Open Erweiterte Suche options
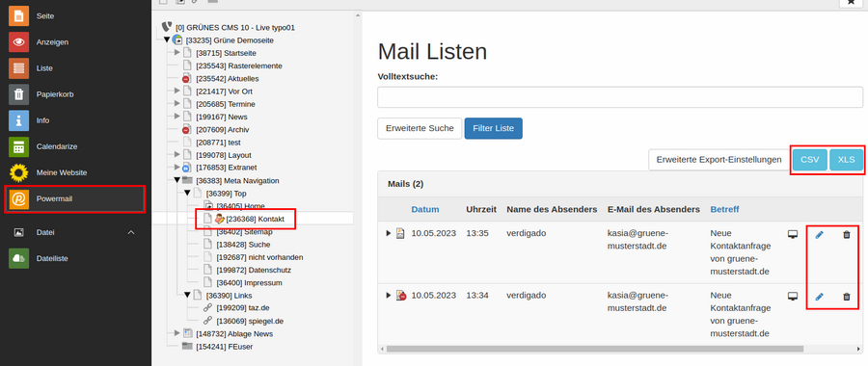868x366 pixels. click(420, 128)
